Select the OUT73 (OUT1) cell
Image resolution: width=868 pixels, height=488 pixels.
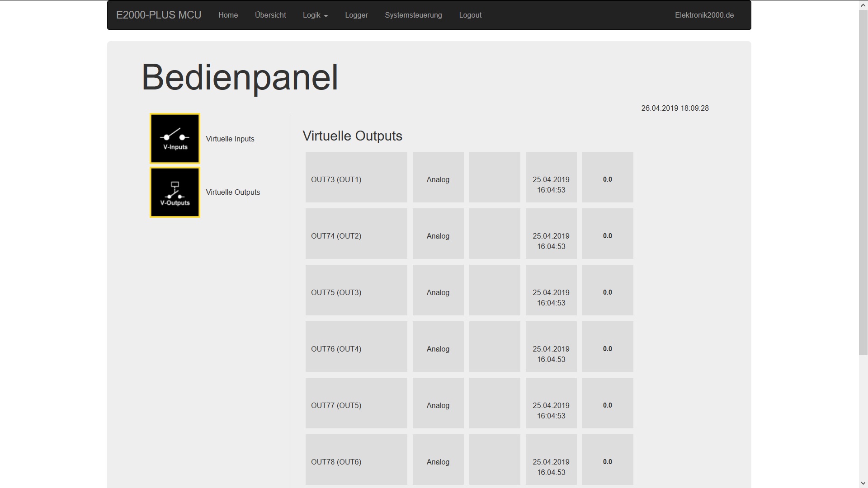(x=336, y=179)
